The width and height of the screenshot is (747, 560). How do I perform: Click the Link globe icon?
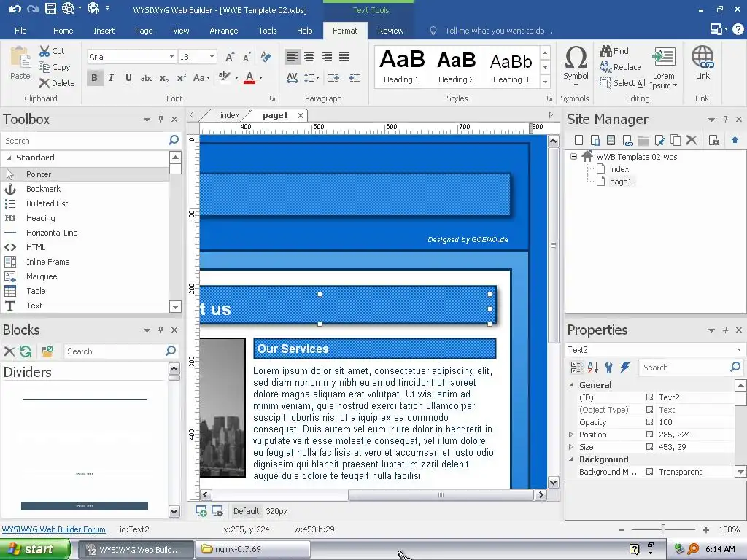point(703,57)
